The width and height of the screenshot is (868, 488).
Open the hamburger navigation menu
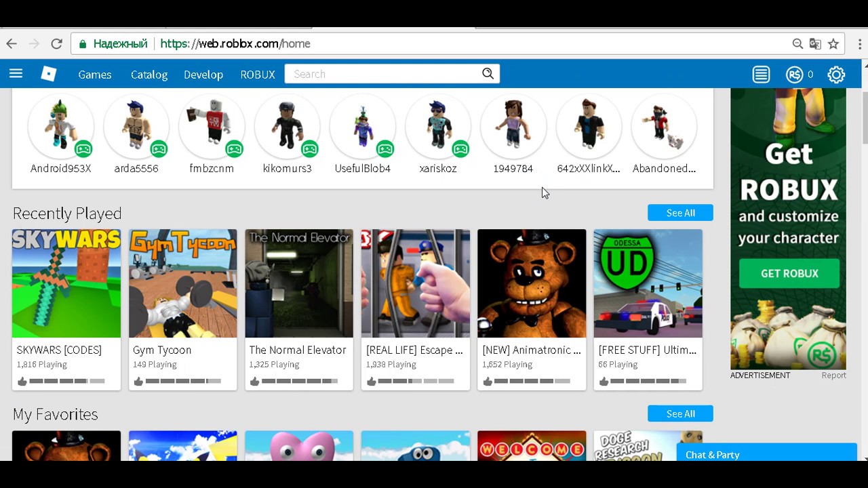click(16, 74)
